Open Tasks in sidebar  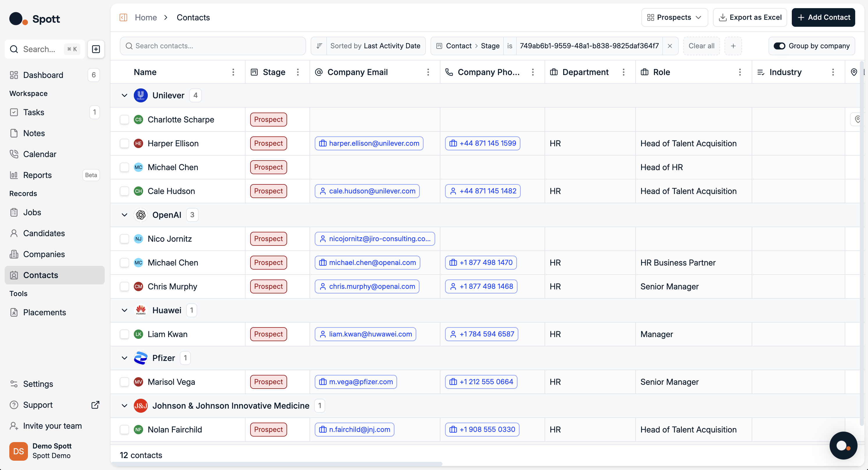click(55, 112)
